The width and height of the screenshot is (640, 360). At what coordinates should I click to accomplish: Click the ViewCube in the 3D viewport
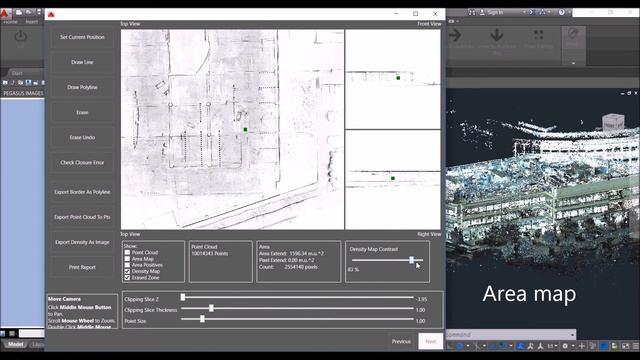(613, 121)
